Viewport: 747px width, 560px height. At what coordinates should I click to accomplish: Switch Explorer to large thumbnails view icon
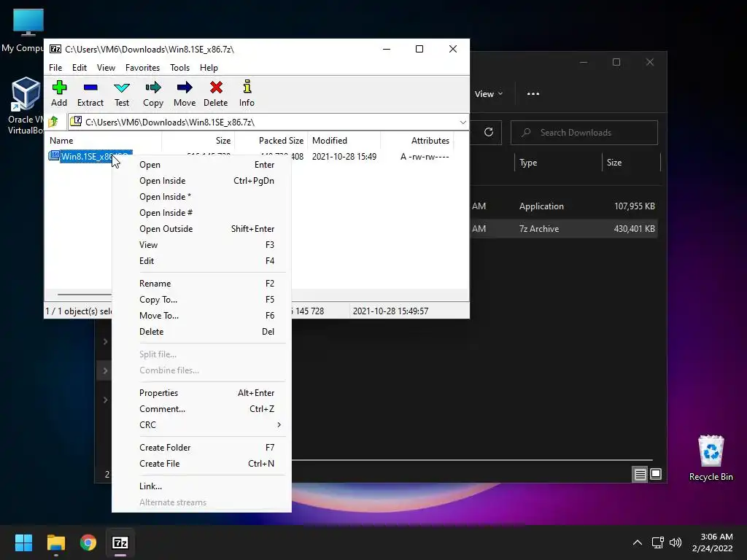pyautogui.click(x=656, y=474)
